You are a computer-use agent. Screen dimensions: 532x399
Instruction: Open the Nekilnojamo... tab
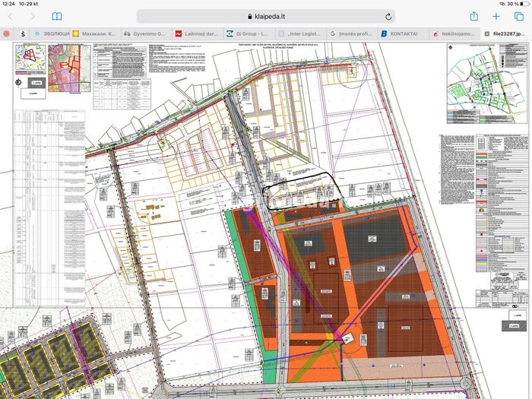[x=454, y=33]
